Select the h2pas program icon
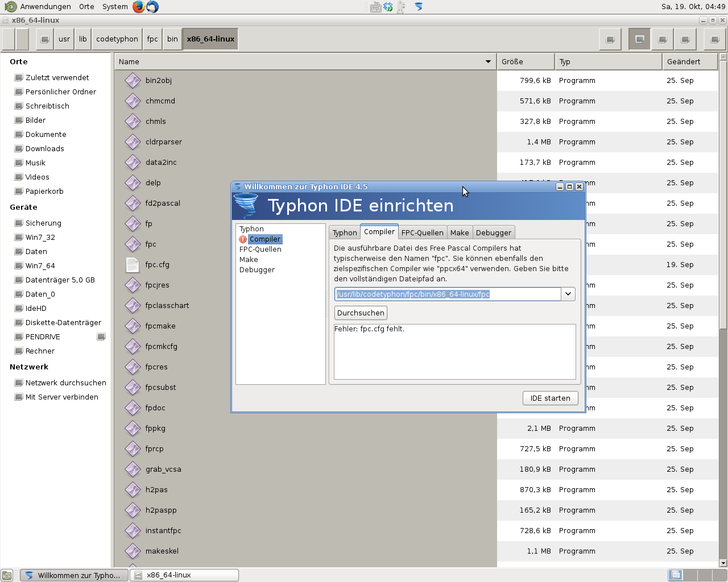The width and height of the screenshot is (728, 582). pyautogui.click(x=133, y=490)
